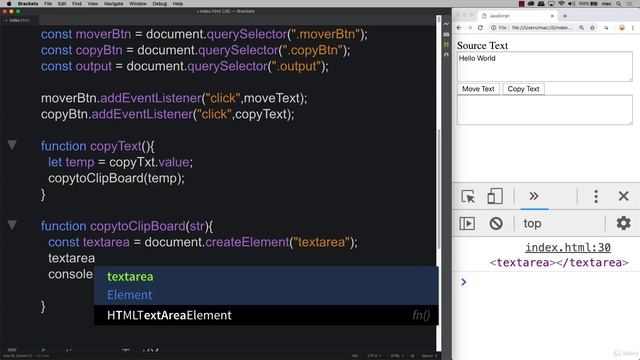
Task: Close the JavaScript browser tab
Action: [552, 16]
